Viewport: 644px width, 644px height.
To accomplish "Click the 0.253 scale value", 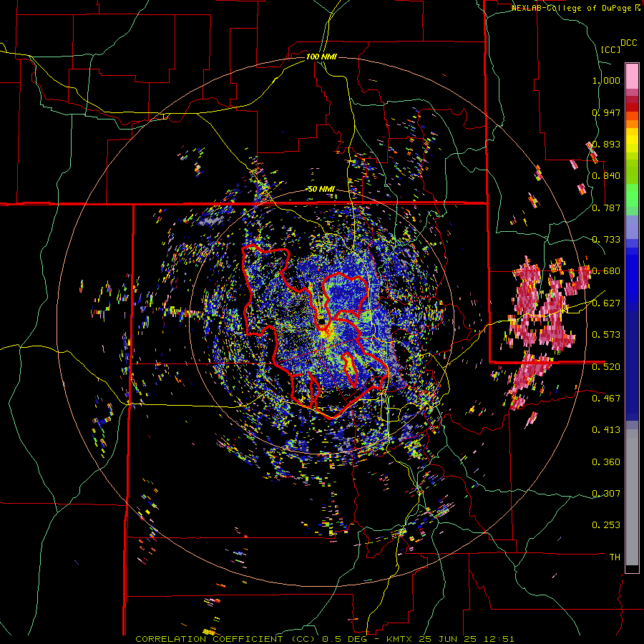I will 606,525.
